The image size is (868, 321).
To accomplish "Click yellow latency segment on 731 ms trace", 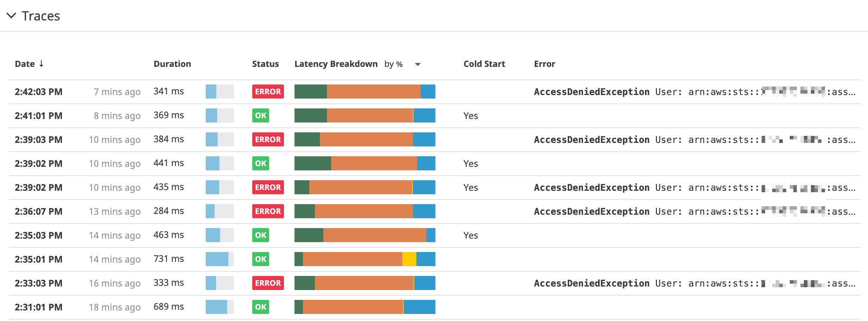I will (409, 259).
